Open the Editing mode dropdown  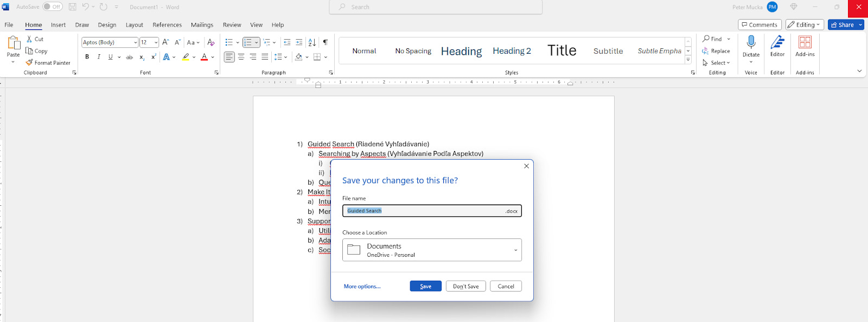805,25
